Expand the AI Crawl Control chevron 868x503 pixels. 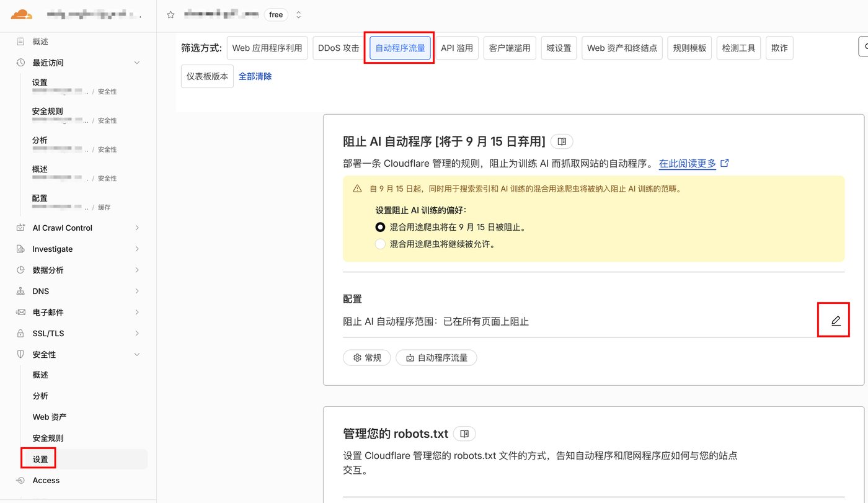(137, 228)
